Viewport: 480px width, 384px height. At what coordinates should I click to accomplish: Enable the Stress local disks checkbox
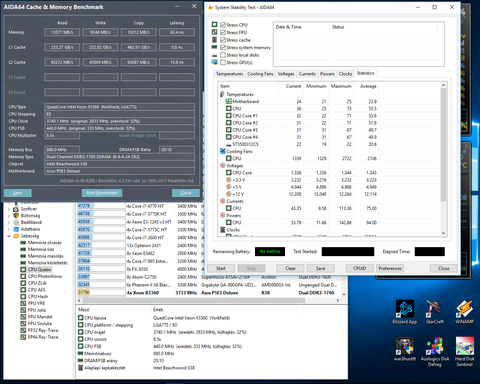coord(223,55)
